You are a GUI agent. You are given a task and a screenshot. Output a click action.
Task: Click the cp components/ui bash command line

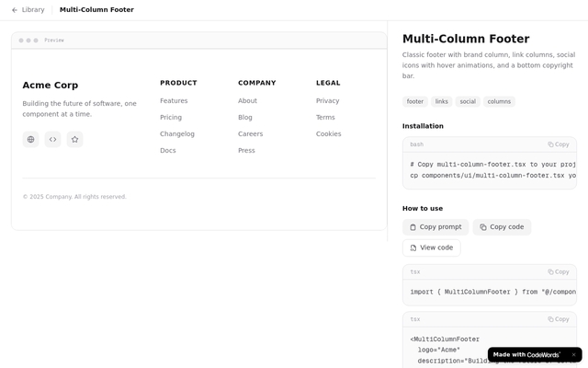[492, 176]
